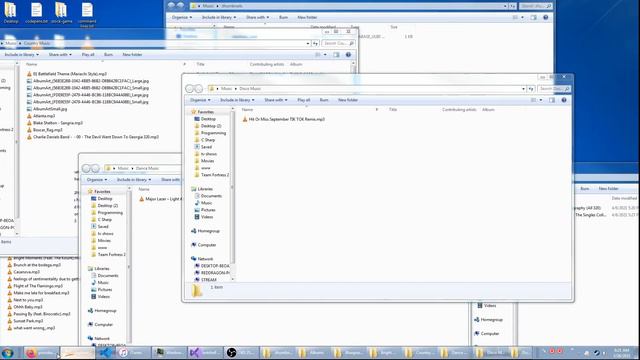Open Include in library in Dance Music window
Screen dimensions: 640x360
coord(134,180)
